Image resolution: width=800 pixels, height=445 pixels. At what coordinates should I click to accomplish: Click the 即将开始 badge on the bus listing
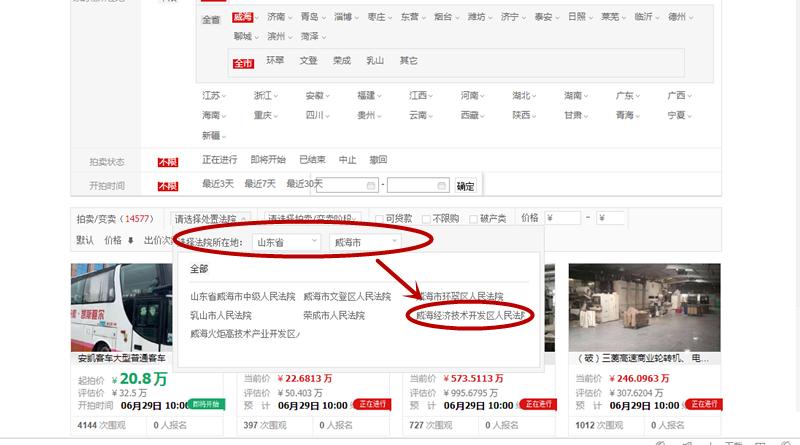(207, 404)
